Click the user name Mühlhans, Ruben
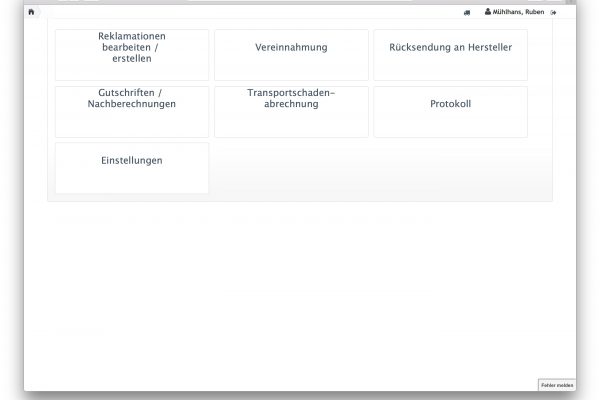Viewport: 600px width, 400px height. pyautogui.click(x=518, y=12)
